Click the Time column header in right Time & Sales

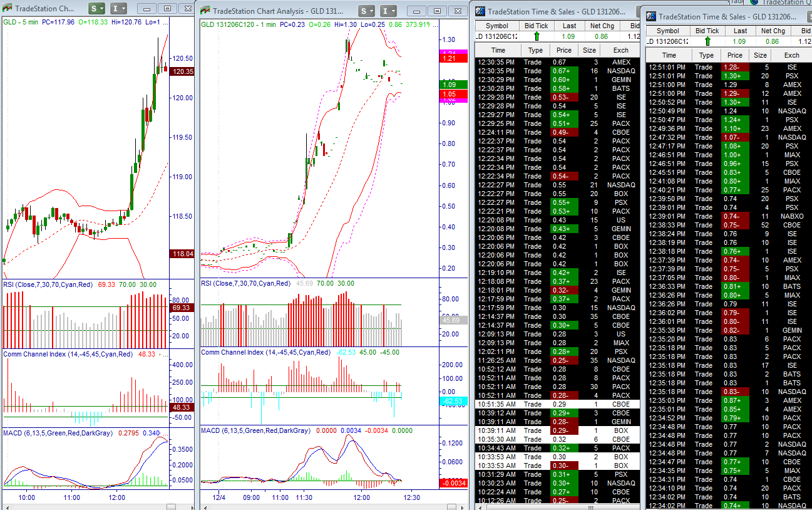(669, 55)
